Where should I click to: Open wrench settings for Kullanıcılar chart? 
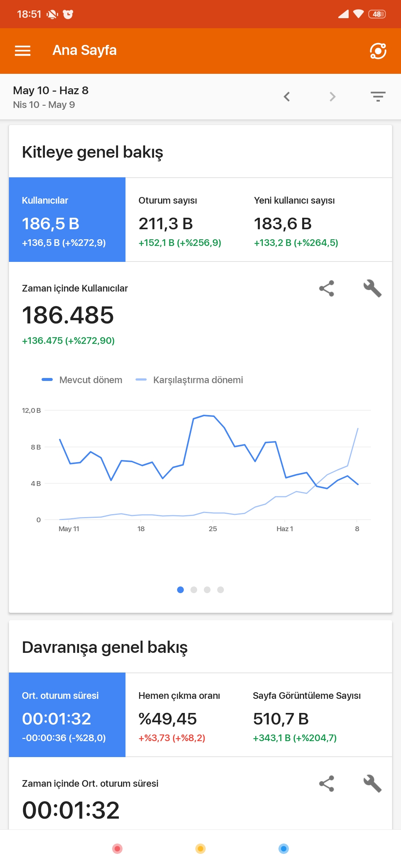coord(372,289)
